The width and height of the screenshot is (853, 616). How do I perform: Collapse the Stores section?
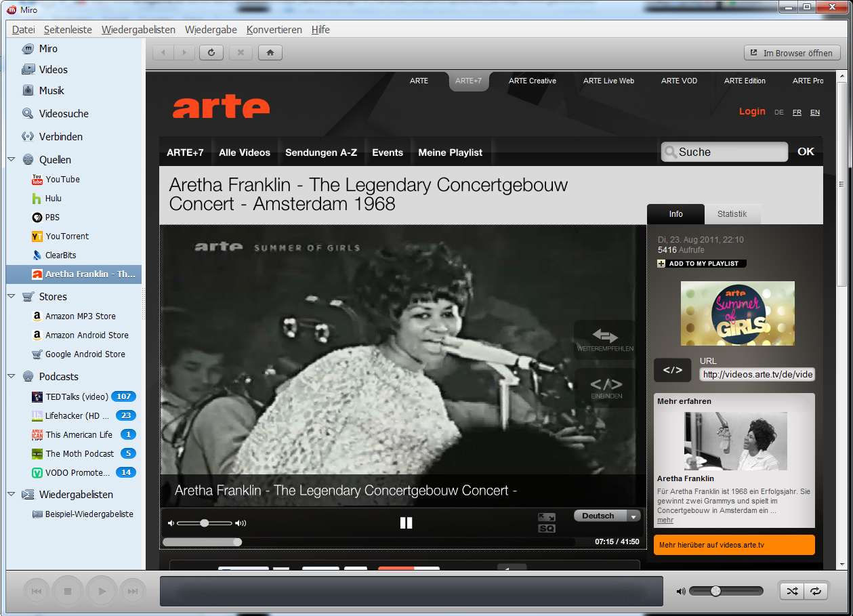click(x=12, y=297)
